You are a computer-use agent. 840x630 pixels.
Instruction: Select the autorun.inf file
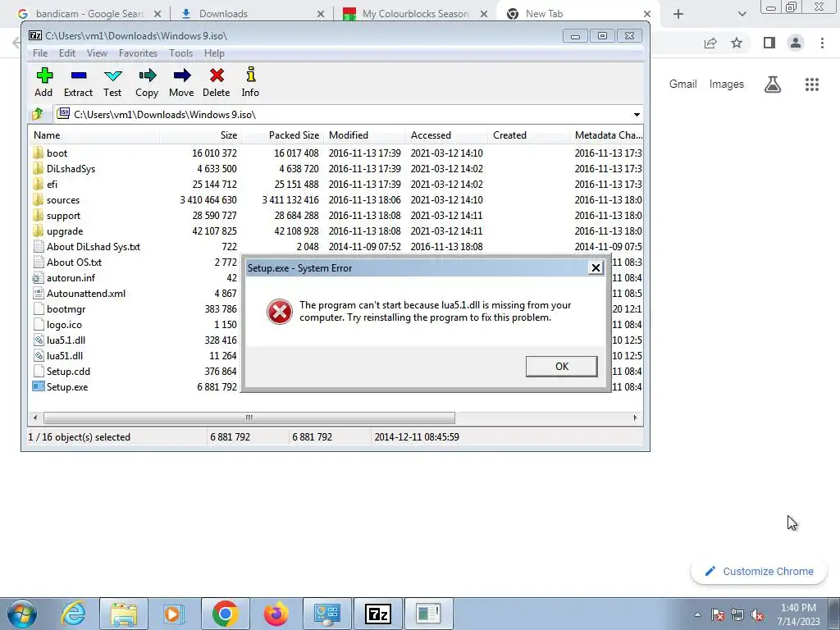[x=64, y=277]
